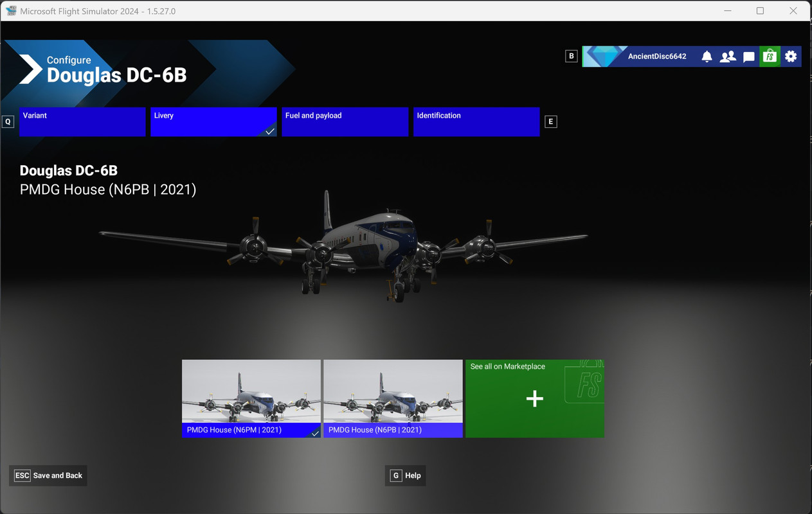Click the Flight Simulator app icon in title bar
Screen dimensions: 812x514
pyautogui.click(x=11, y=11)
